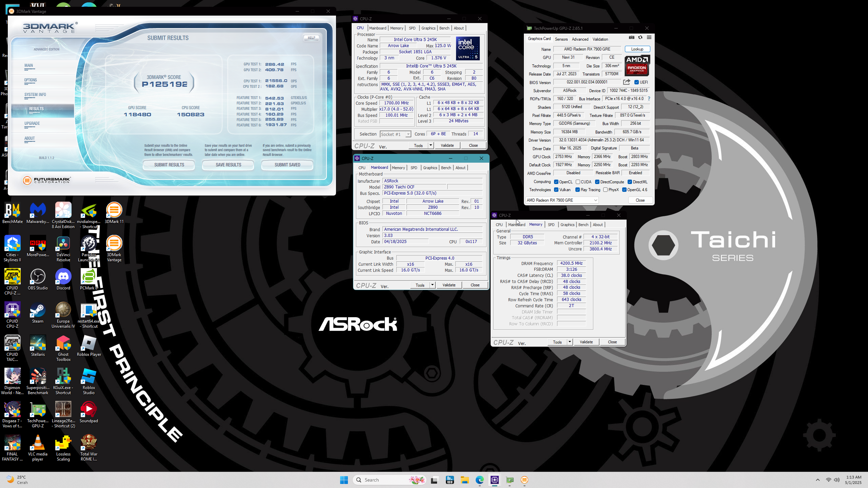Screen dimensions: 868x488
Task: Expand the Tools arrow in CPU-Z Mainboard window
Action: click(432, 285)
